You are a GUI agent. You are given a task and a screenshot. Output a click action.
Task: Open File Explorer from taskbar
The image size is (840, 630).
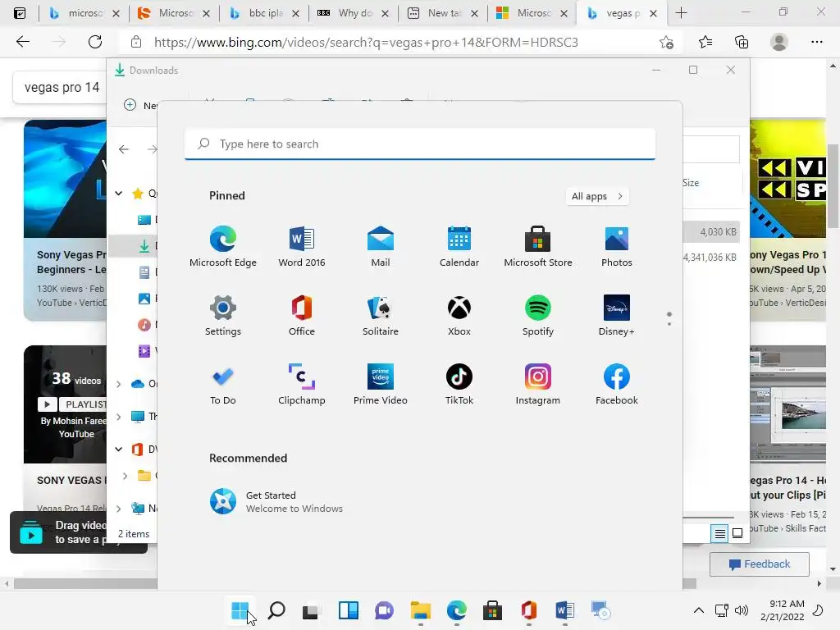coord(421,610)
